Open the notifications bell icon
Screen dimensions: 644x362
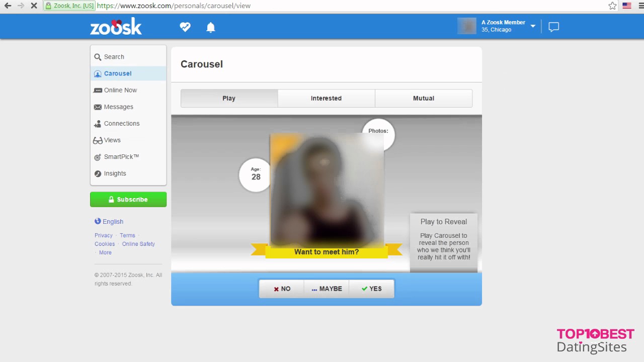pyautogui.click(x=211, y=27)
